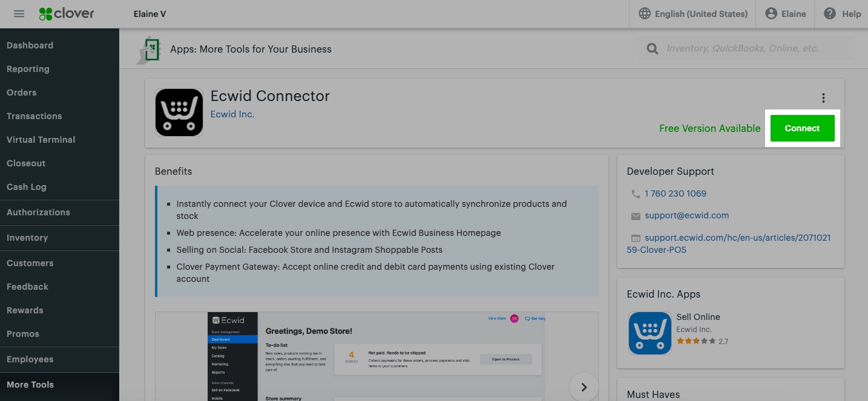Open Cash Log in the sidebar
Screen dimensions: 868x401
click(26, 187)
